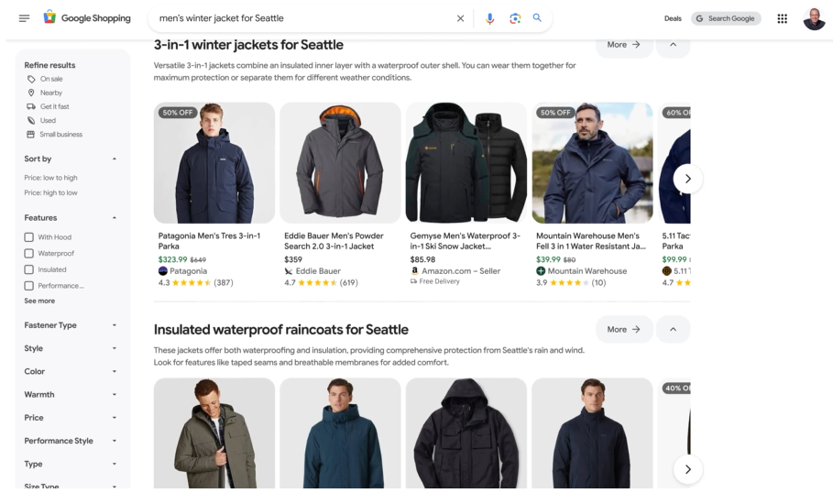Screen dimensions: 833x504
Task: Show more 3-in-1 winter jackets
Action: 623,45
